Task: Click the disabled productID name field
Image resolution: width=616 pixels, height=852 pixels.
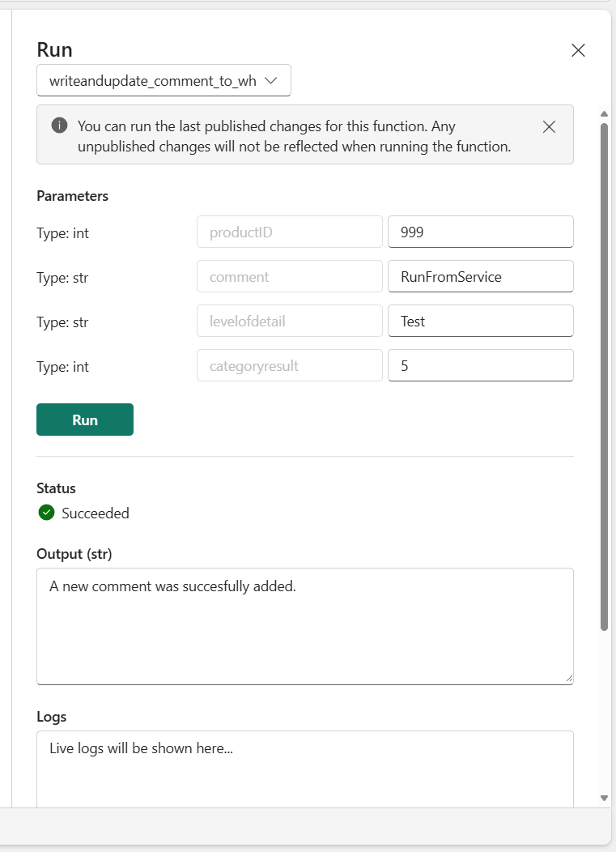Action: point(290,232)
